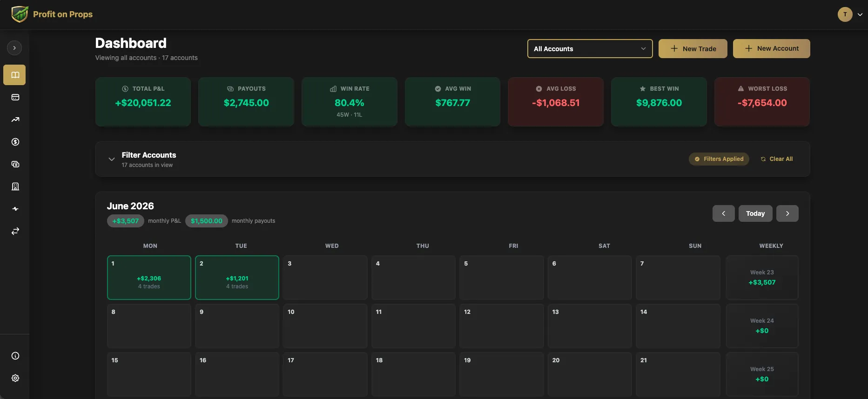Open the transfer arrows icon in sidebar

(x=15, y=231)
